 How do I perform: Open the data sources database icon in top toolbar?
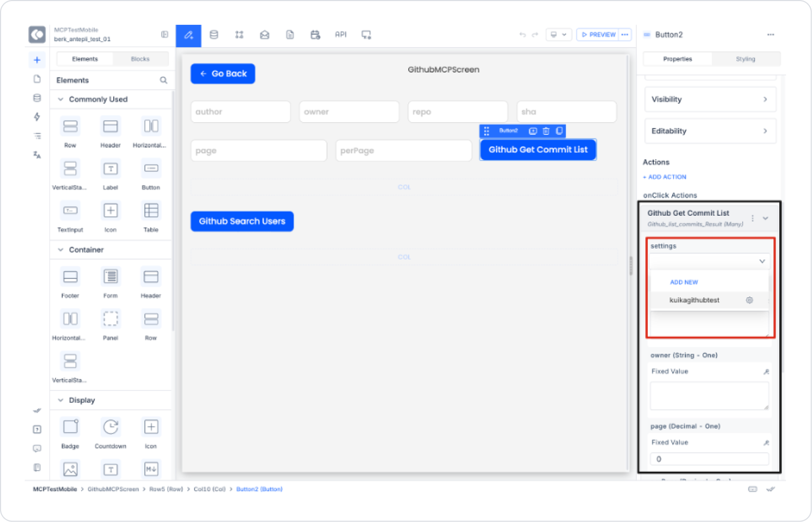(214, 35)
